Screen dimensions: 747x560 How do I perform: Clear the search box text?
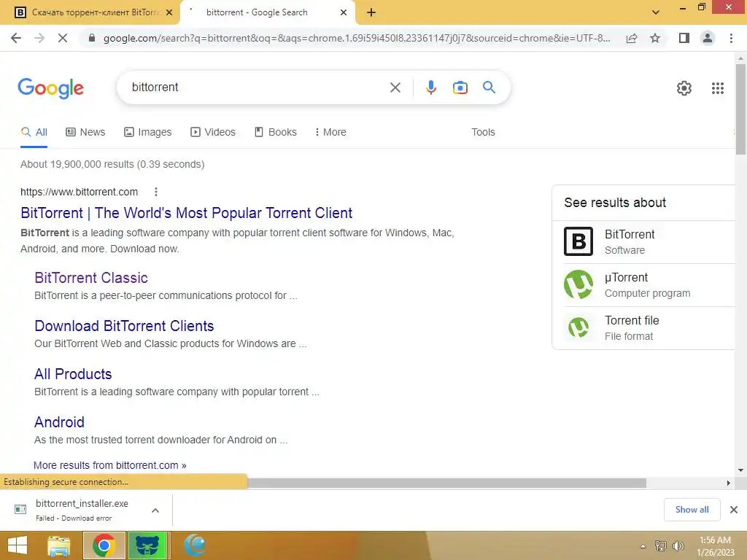[x=395, y=87]
